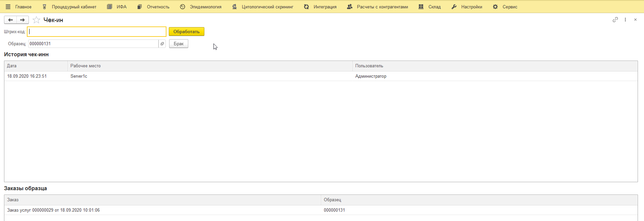The image size is (644, 221).
Task: Click the Образец field with 000000131
Action: (x=93, y=44)
